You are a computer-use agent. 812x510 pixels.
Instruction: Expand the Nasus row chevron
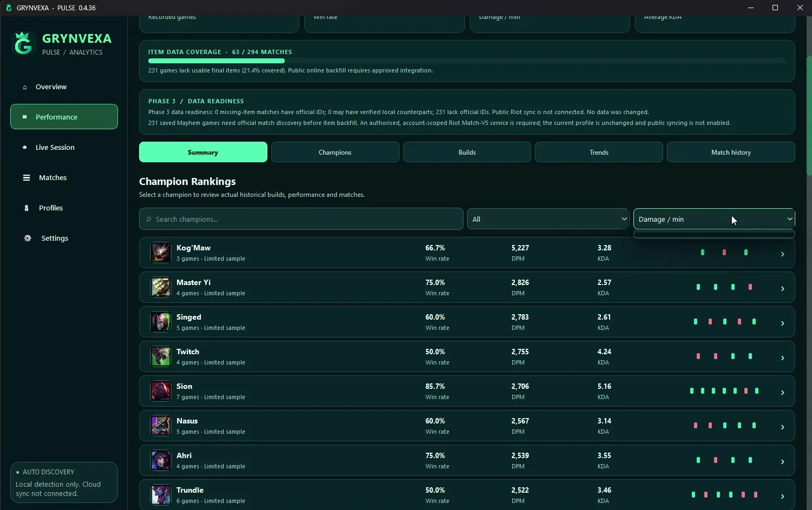pyautogui.click(x=782, y=427)
